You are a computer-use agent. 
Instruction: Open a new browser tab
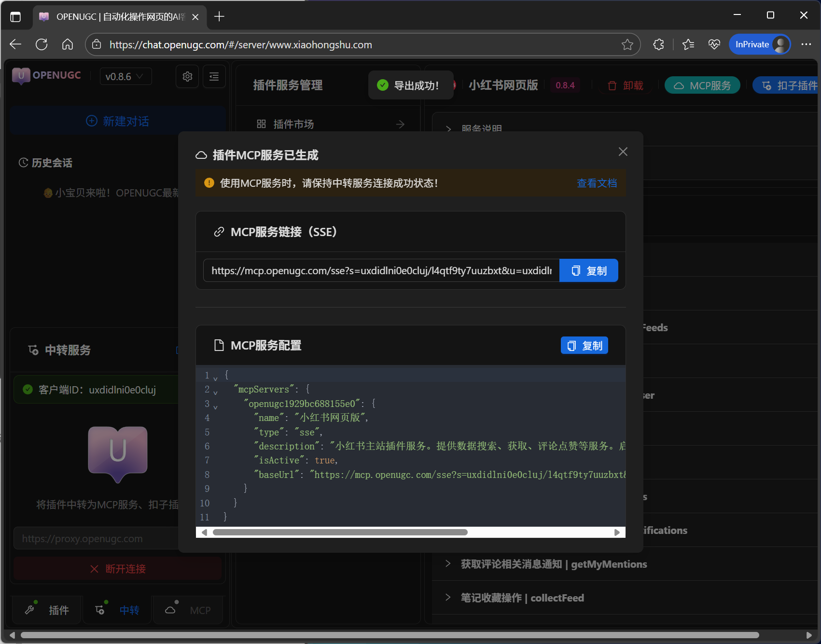click(x=219, y=17)
